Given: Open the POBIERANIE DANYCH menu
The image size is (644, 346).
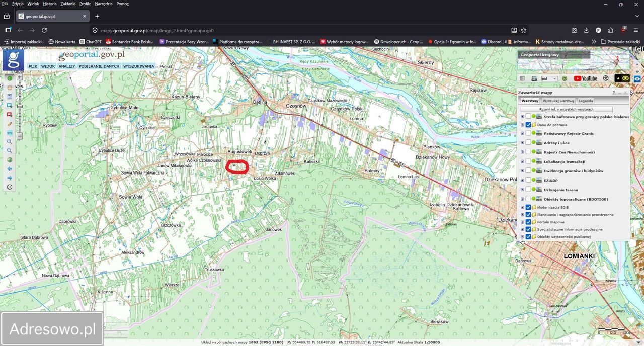Looking at the screenshot, I should click(99, 66).
